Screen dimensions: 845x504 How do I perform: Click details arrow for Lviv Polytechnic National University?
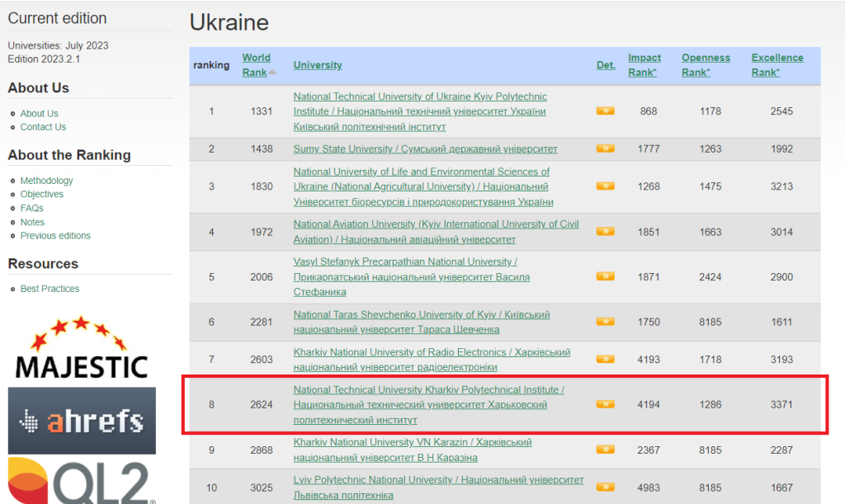click(x=605, y=488)
